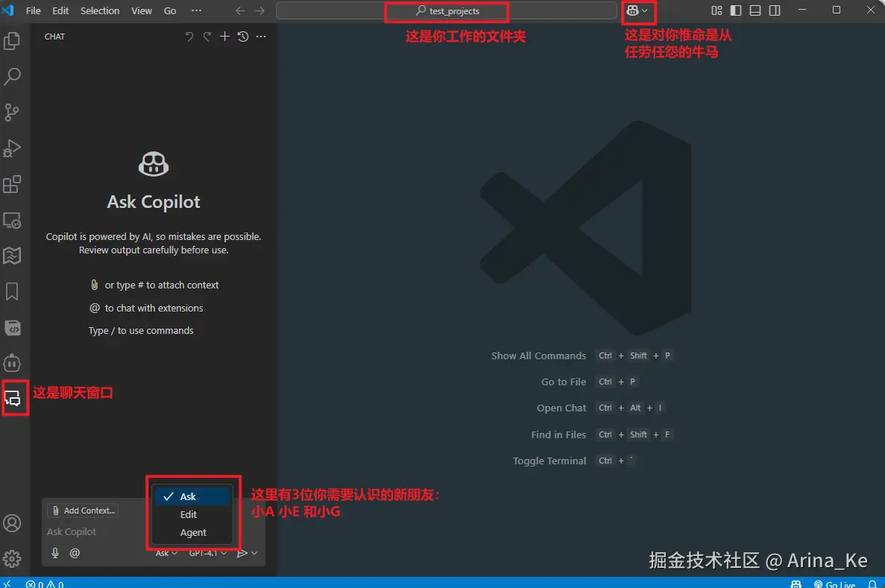Start a new chat with plus icon
This screenshot has width=885, height=588.
coord(224,37)
